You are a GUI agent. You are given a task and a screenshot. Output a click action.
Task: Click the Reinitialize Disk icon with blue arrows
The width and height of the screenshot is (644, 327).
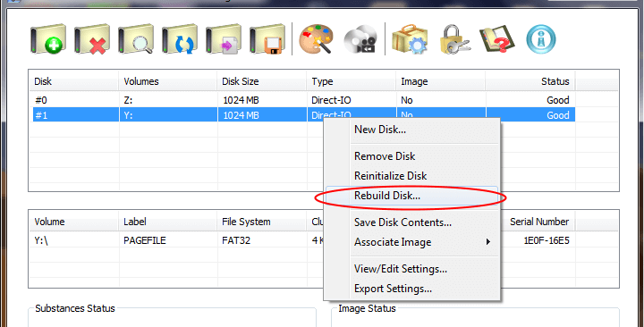(x=180, y=39)
